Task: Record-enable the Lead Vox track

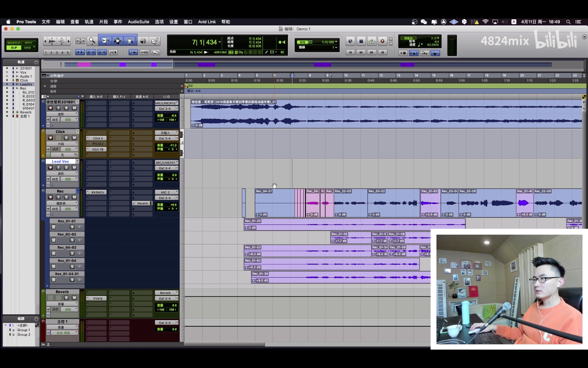Action: tap(50, 168)
